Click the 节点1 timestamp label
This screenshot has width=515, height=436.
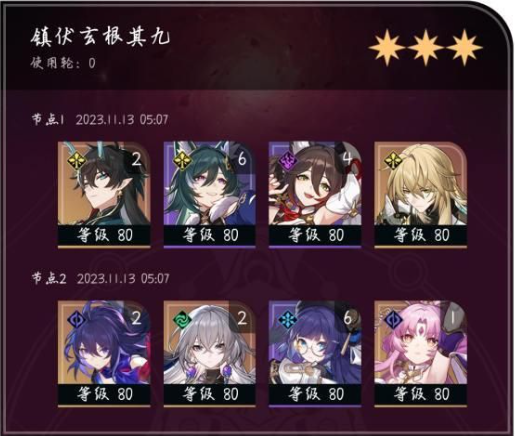coord(100,119)
